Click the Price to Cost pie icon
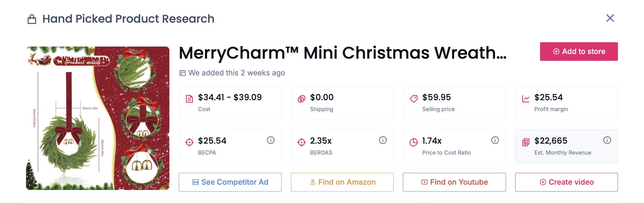Image resolution: width=644 pixels, height=203 pixels. [414, 142]
